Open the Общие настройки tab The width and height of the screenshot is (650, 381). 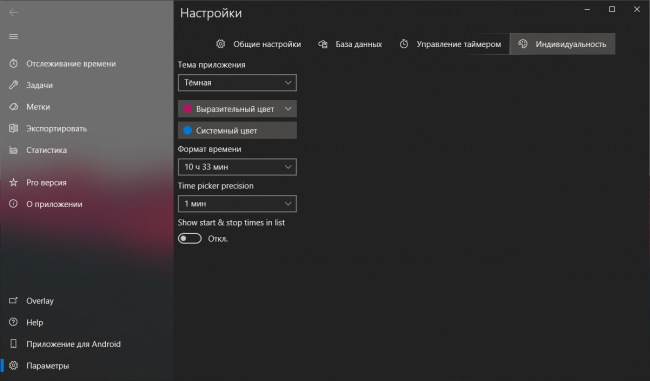[x=259, y=44]
